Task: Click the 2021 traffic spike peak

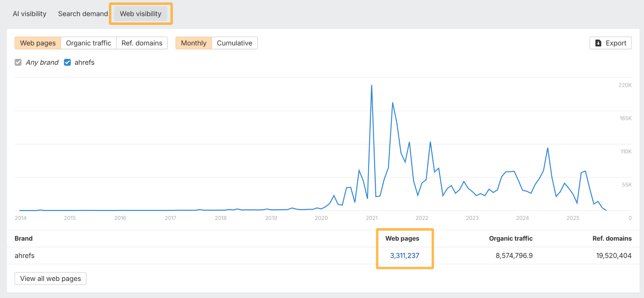Action: (372, 86)
